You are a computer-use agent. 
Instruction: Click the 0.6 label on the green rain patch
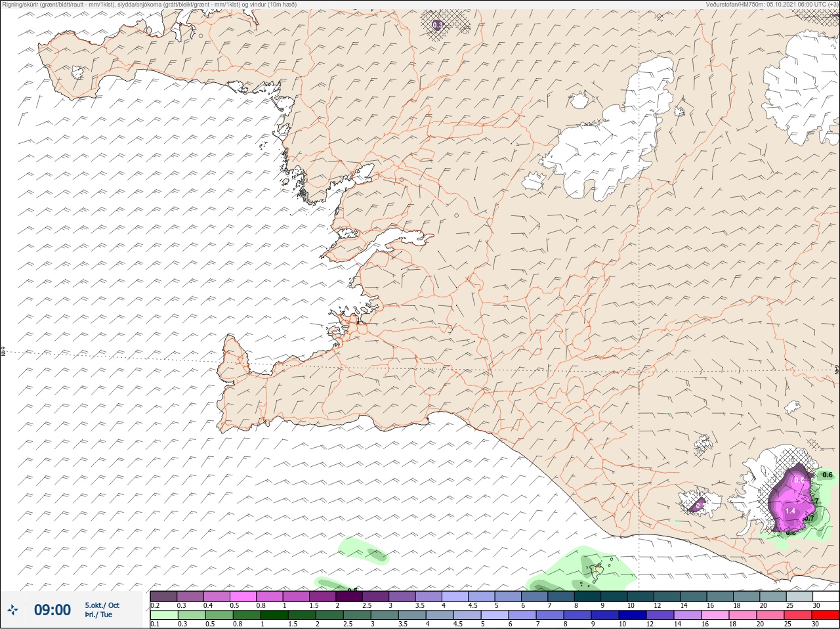827,475
